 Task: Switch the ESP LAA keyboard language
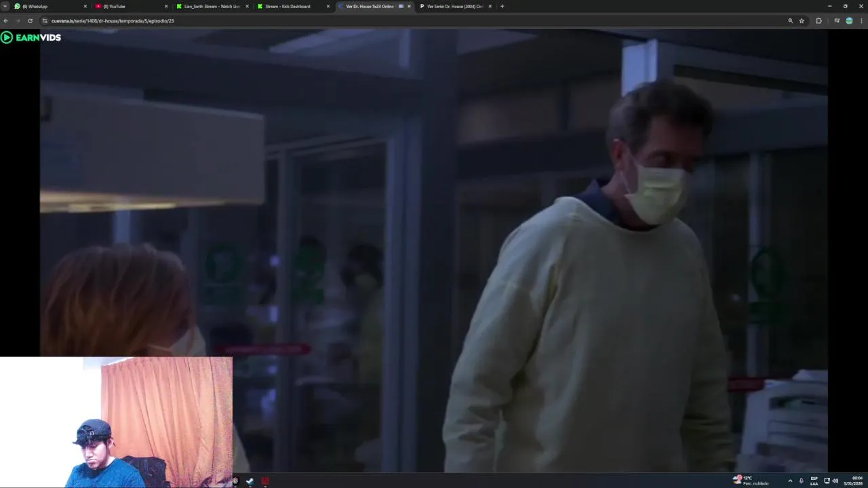(x=814, y=481)
